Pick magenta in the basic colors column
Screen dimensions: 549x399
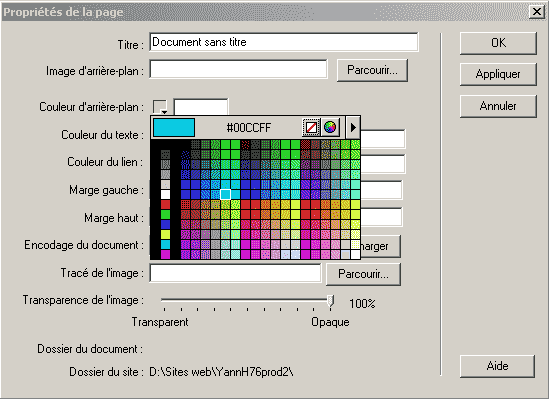165,254
